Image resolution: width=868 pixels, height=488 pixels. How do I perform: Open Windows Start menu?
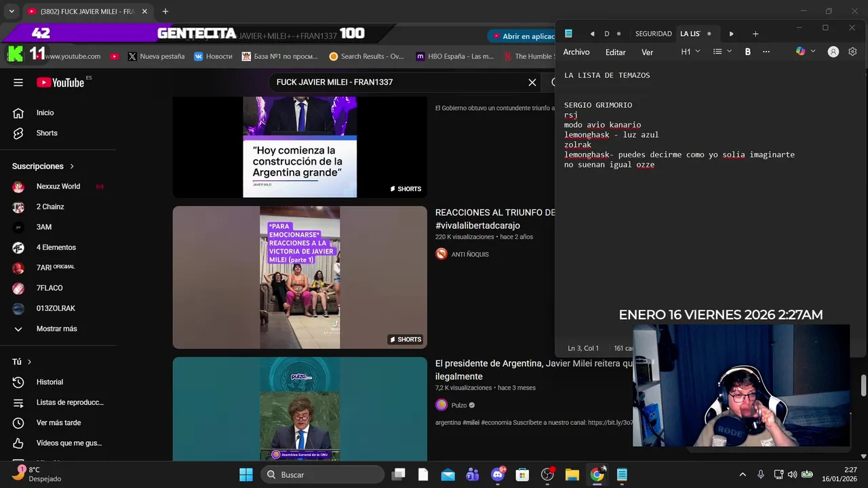246,474
